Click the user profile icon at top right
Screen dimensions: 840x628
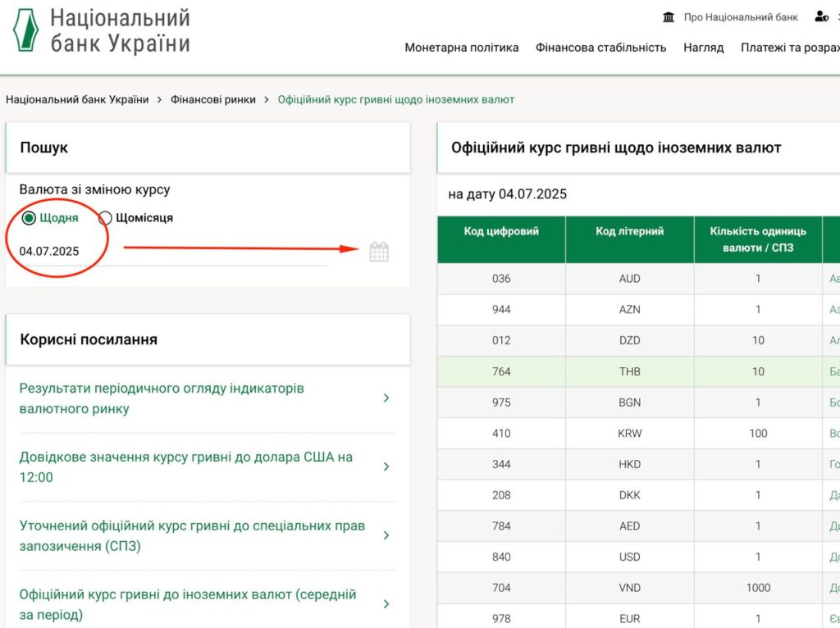click(821, 17)
